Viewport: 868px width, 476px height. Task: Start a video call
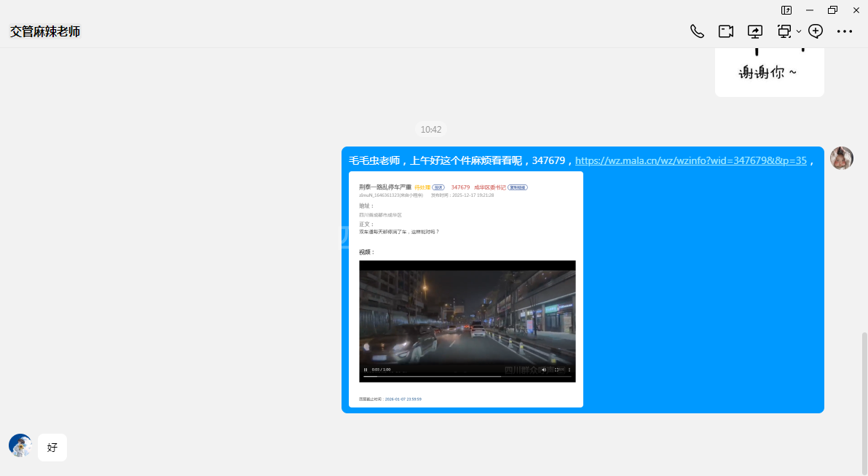[x=726, y=31]
